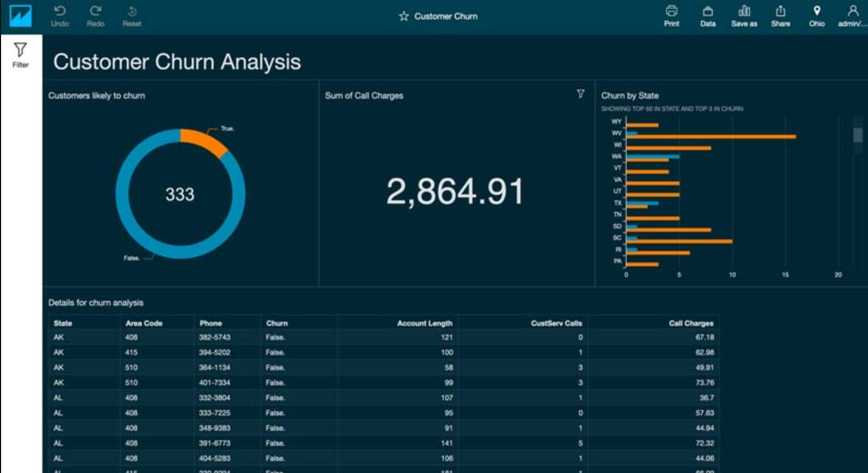This screenshot has height=473, width=868.
Task: Click phone number 332-3804
Action: click(x=214, y=397)
